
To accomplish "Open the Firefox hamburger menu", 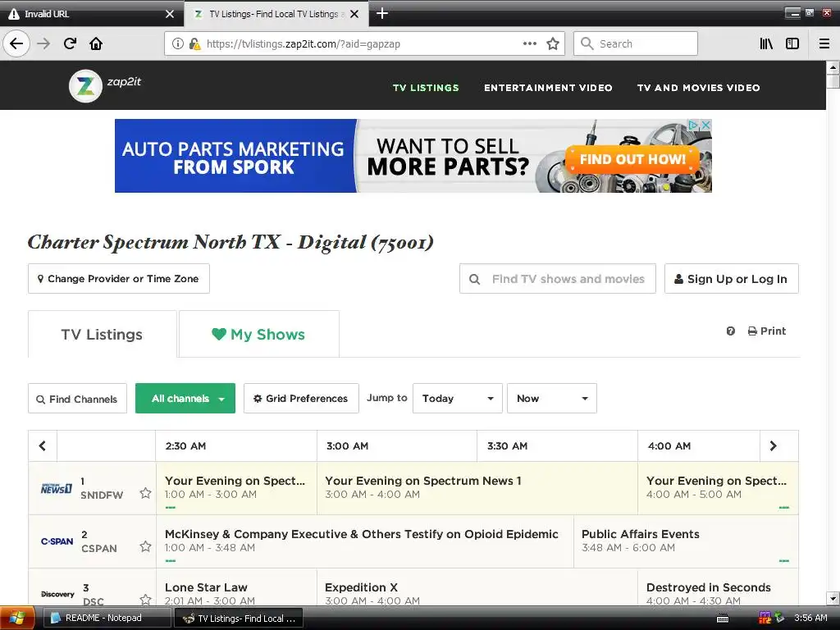I will tap(824, 43).
